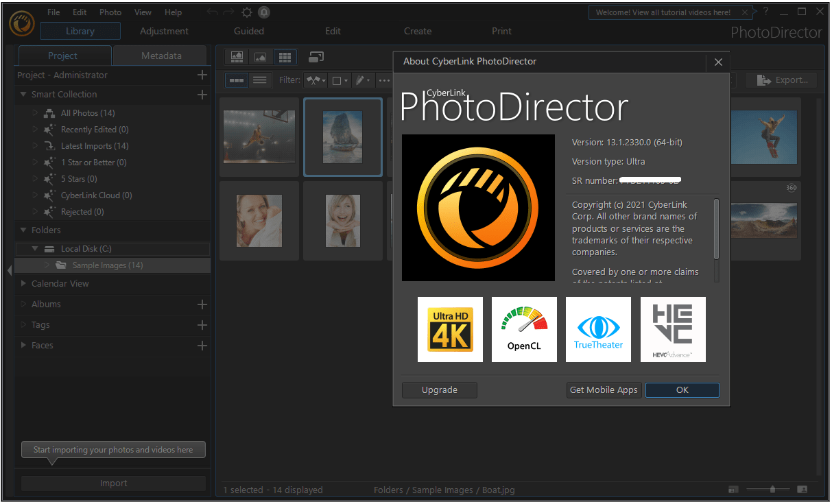The image size is (832, 504).
Task: Click the undo arrow in the title bar
Action: click(x=212, y=12)
